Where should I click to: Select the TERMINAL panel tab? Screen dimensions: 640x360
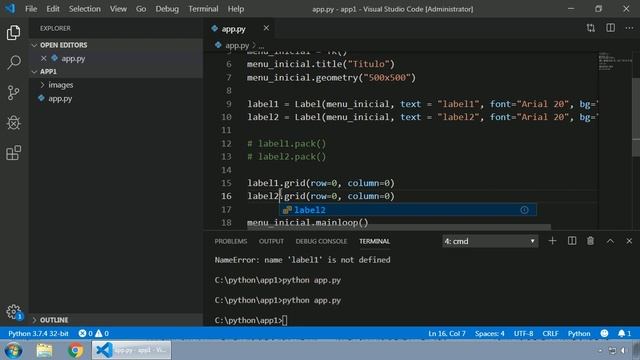[x=374, y=241]
